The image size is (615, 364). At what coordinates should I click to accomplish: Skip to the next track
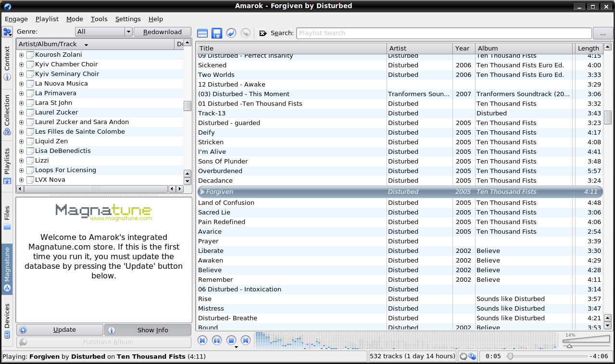coord(246,340)
